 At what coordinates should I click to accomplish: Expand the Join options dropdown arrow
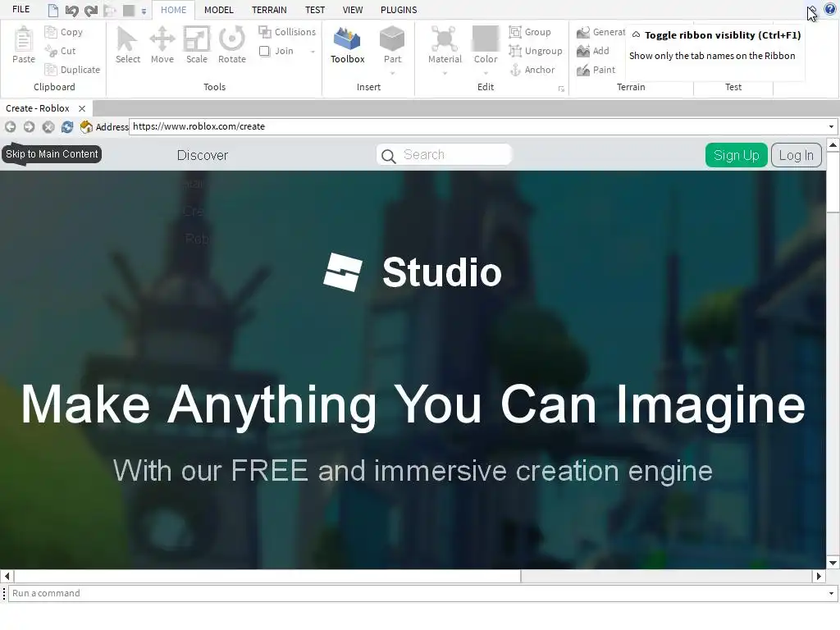313,52
